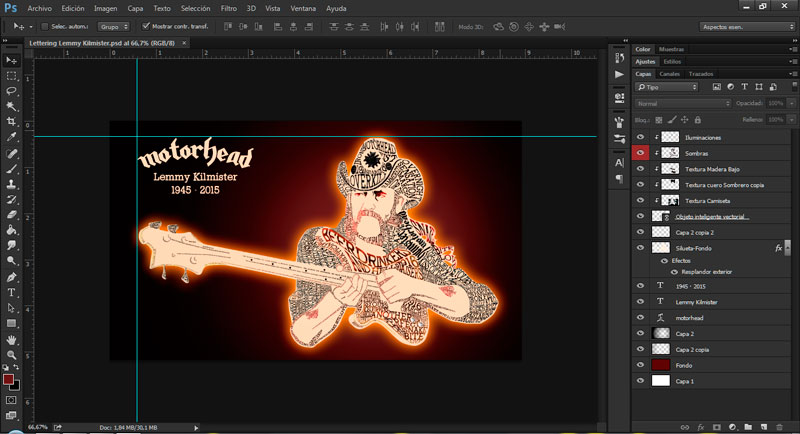Select the Healing Brush tool
Image resolution: width=800 pixels, height=434 pixels.
pos(11,154)
